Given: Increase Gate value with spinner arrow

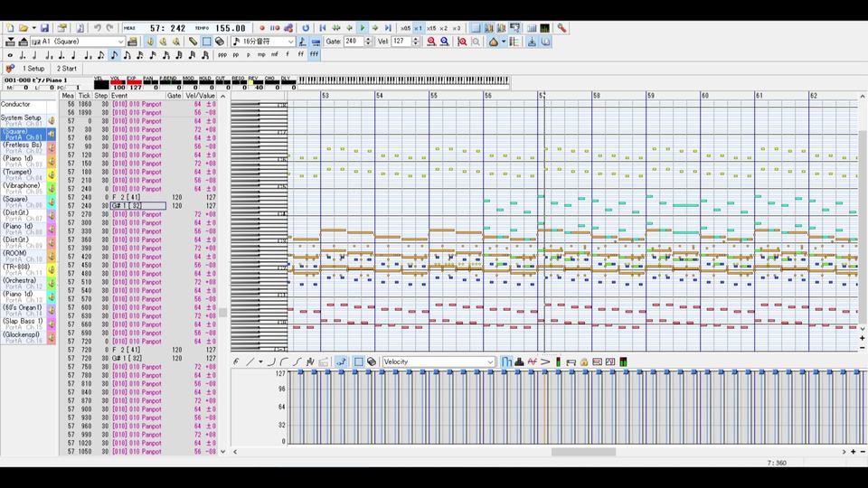Looking at the screenshot, I should click(368, 39).
